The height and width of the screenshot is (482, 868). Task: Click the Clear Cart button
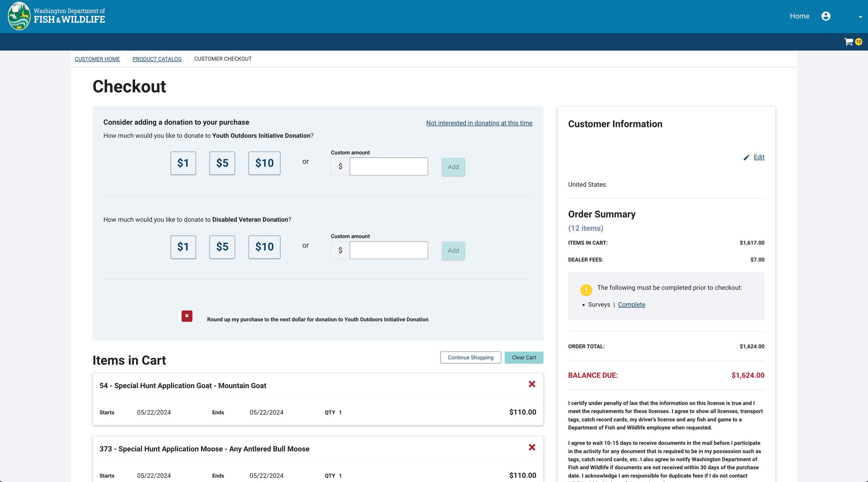[524, 357]
